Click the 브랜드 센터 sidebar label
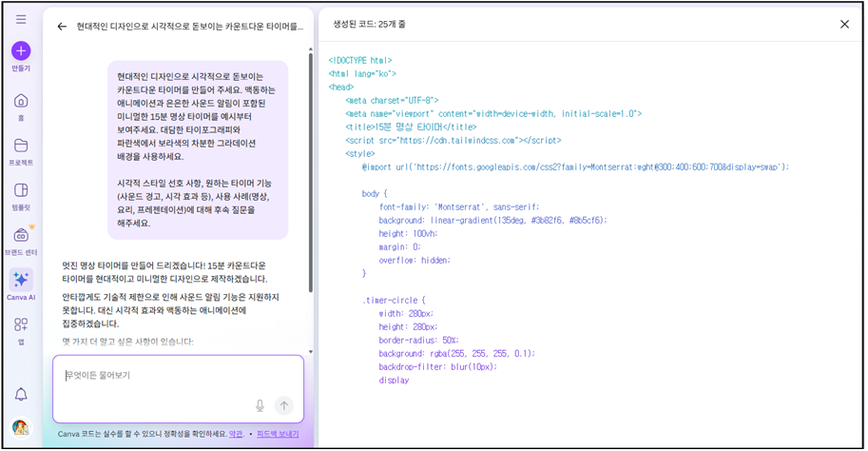Image resolution: width=868 pixels, height=451 pixels. coord(21,253)
